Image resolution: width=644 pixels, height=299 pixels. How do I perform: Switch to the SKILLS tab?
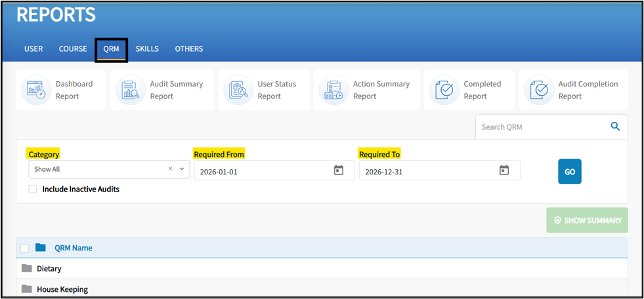point(147,49)
